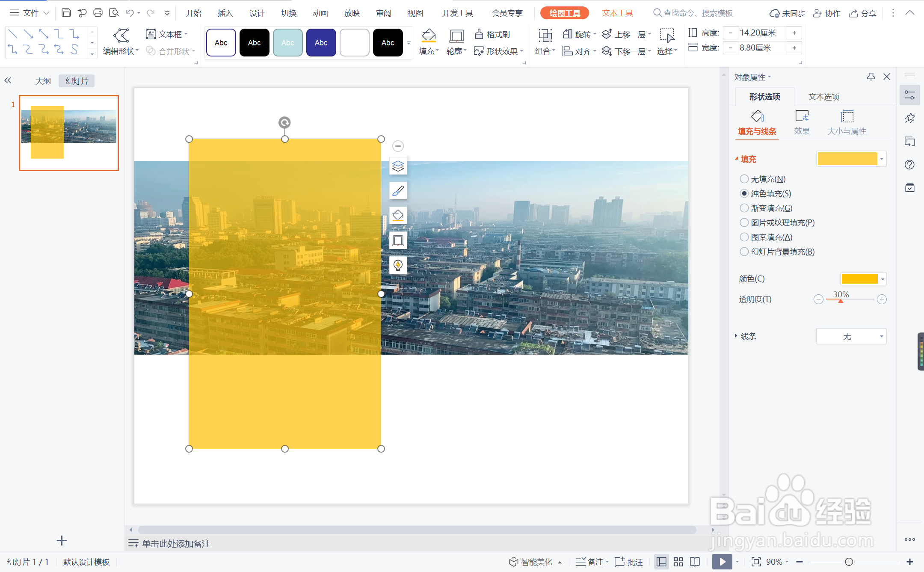Open the Line (线条) style dropdown showing 无
Image resolution: width=924 pixels, height=572 pixels.
[x=851, y=336]
